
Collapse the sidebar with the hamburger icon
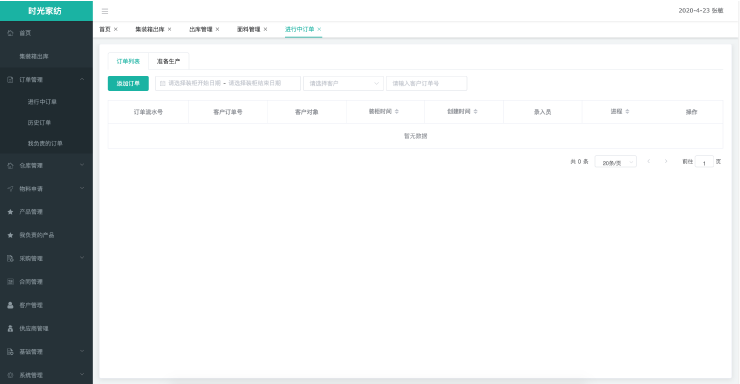[105, 11]
